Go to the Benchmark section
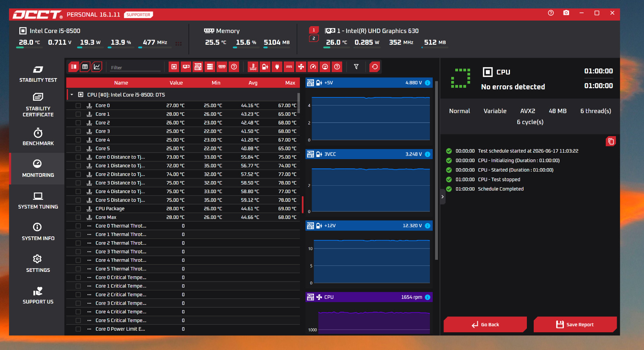Screen dimensions: 644x350 point(38,137)
